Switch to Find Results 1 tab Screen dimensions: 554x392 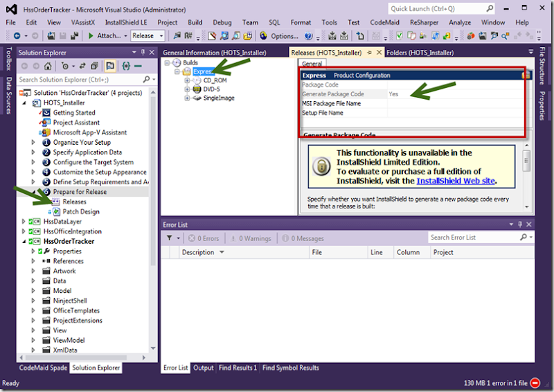tap(238, 368)
